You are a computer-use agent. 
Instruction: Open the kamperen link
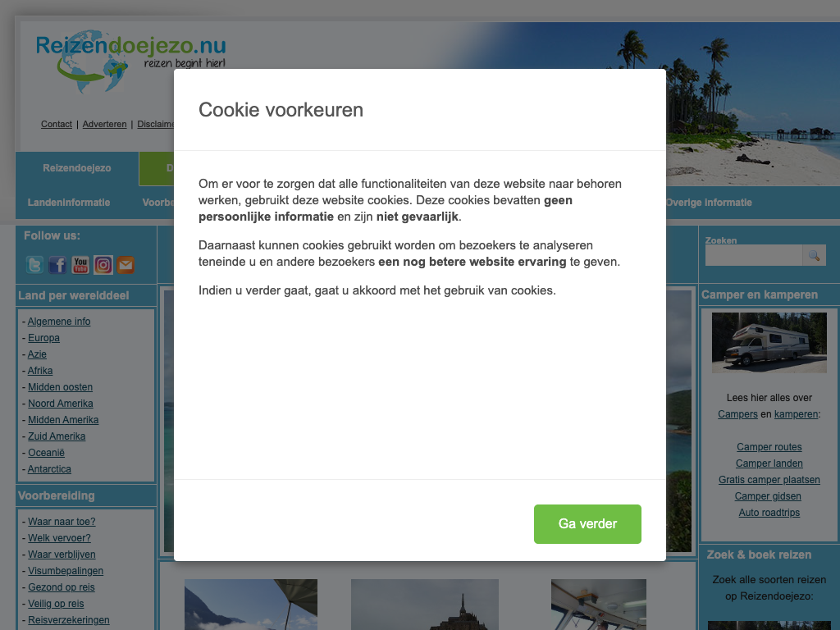pyautogui.click(x=796, y=414)
